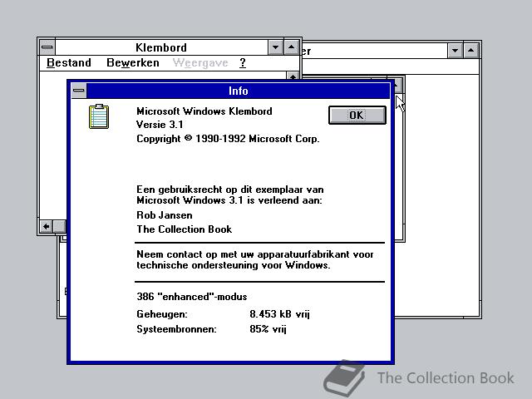Open the Info dialog control menu box
Screen dimensions: 532x399
point(79,91)
